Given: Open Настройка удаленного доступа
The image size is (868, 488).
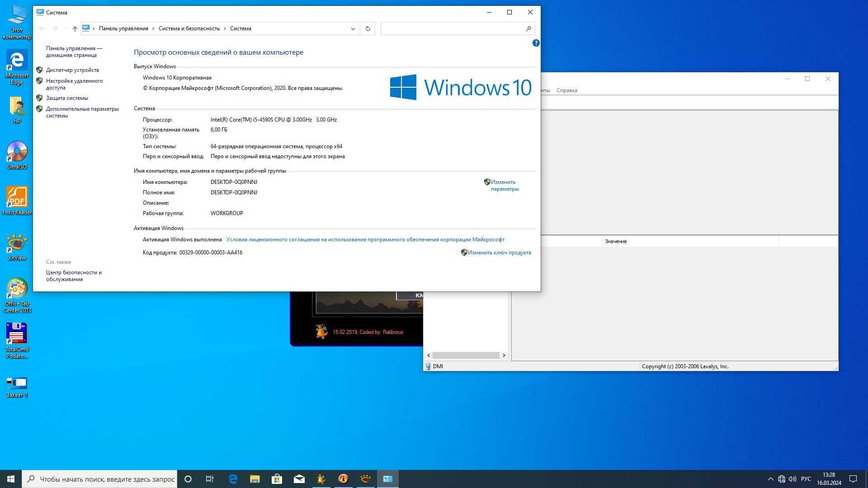Looking at the screenshot, I should pyautogui.click(x=74, y=84).
